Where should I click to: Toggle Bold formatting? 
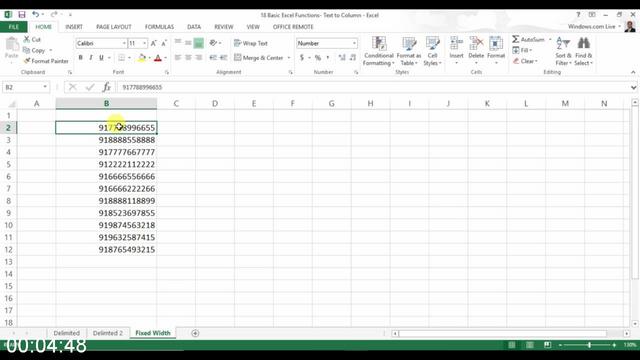point(80,58)
